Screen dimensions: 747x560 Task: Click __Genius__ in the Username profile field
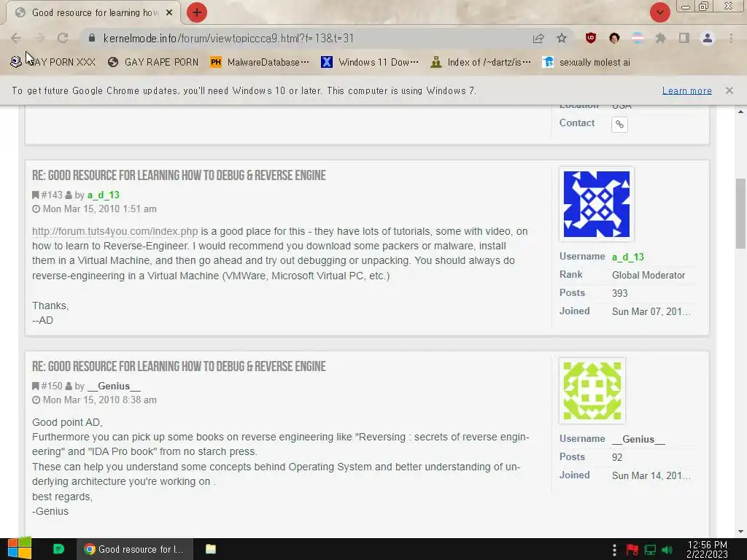coord(638,440)
